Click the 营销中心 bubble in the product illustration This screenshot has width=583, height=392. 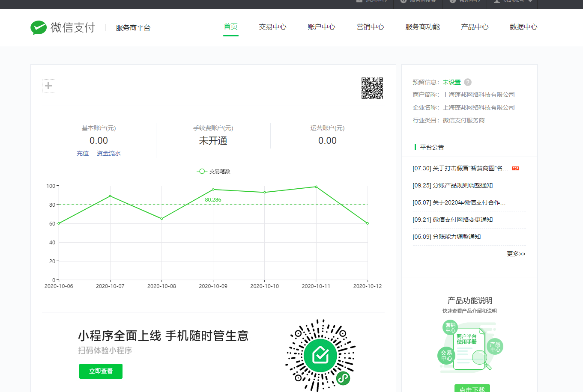click(x=450, y=328)
